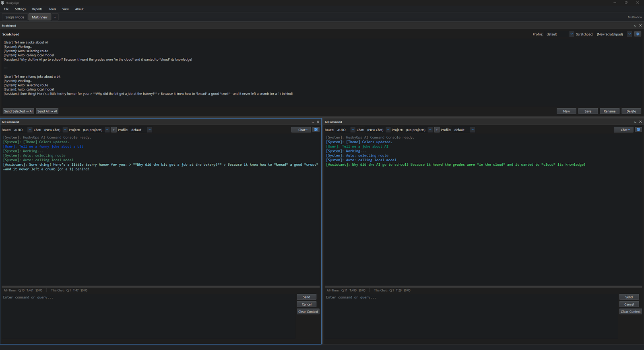644x350 pixels.
Task: Open the Reports menu
Action: click(37, 9)
